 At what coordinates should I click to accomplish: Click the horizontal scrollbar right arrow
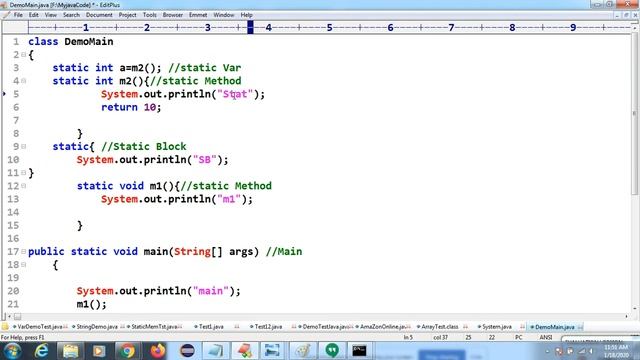click(627, 316)
